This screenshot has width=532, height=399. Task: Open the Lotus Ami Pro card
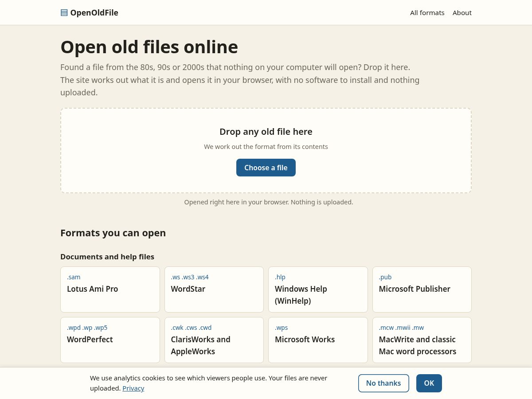(110, 289)
